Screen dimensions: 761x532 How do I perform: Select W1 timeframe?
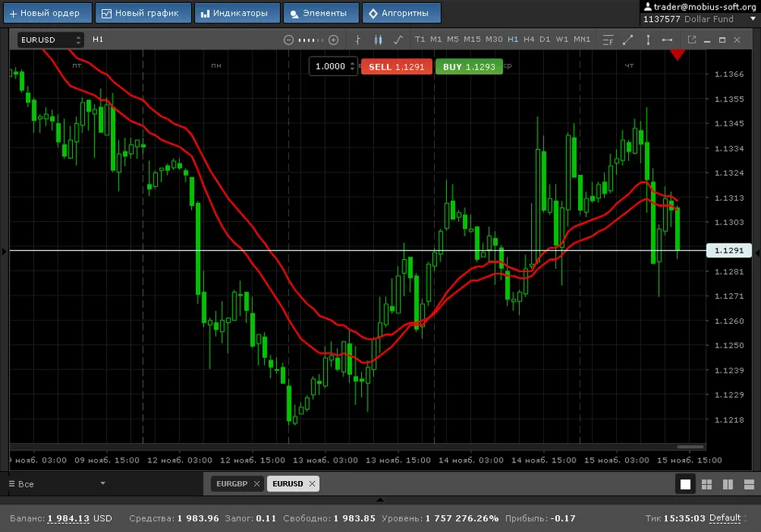tap(562, 40)
